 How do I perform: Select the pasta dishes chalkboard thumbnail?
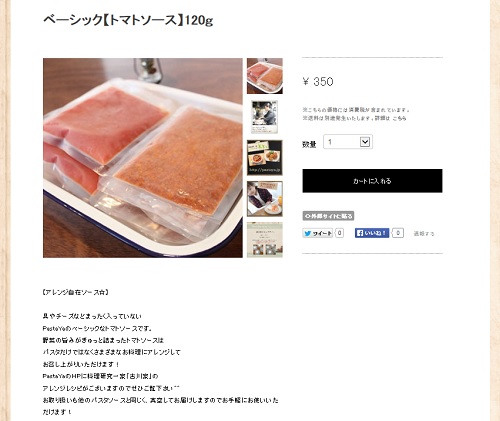265,158
